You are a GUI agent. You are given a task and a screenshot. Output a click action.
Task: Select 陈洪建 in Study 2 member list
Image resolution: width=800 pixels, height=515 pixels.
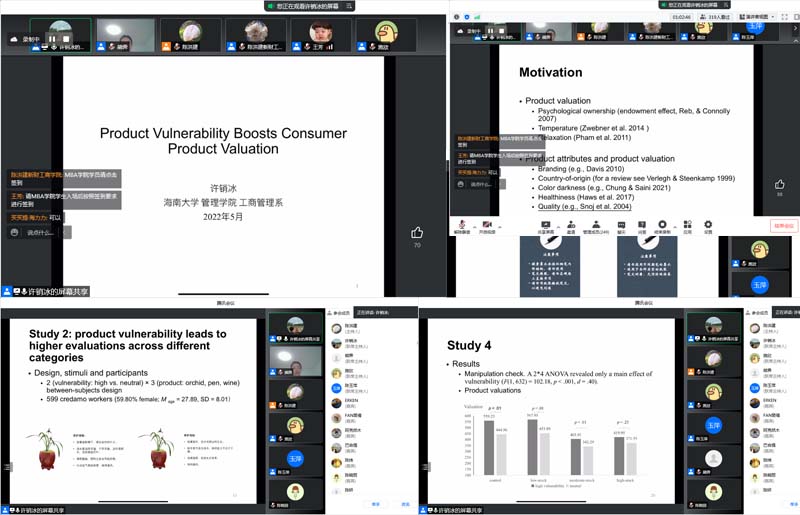tap(352, 326)
